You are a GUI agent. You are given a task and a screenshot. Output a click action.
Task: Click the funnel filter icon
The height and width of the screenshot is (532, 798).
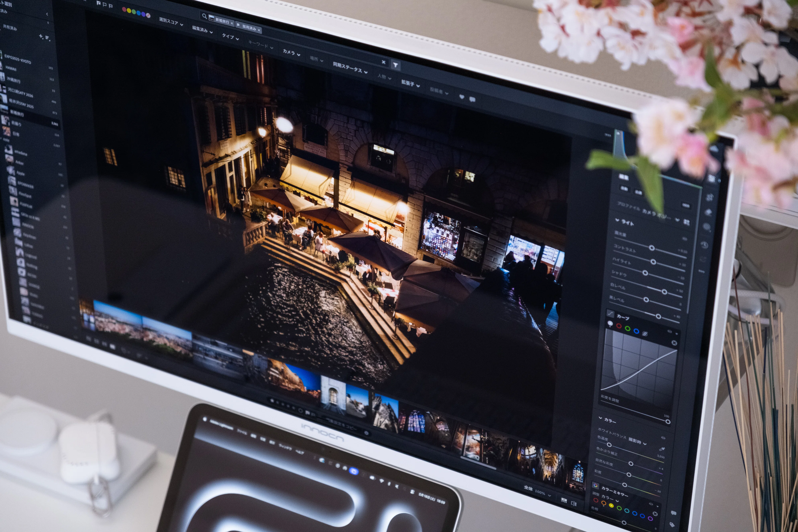[396, 65]
